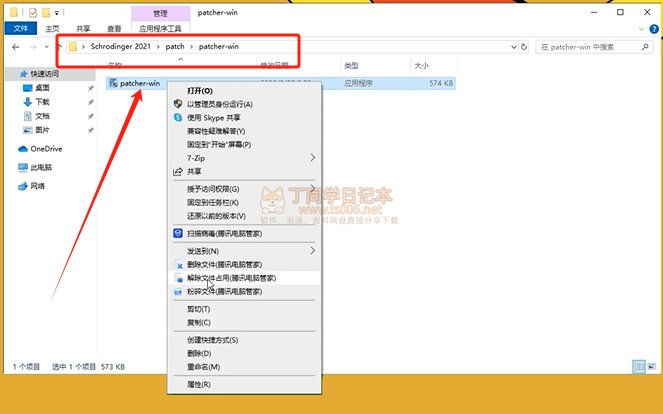Image resolution: width=663 pixels, height=414 pixels.
Task: Switch to details view icon in status bar
Action: (639, 366)
